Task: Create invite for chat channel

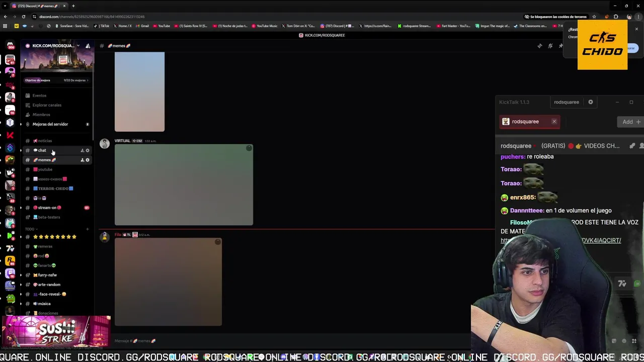Action: (83, 150)
